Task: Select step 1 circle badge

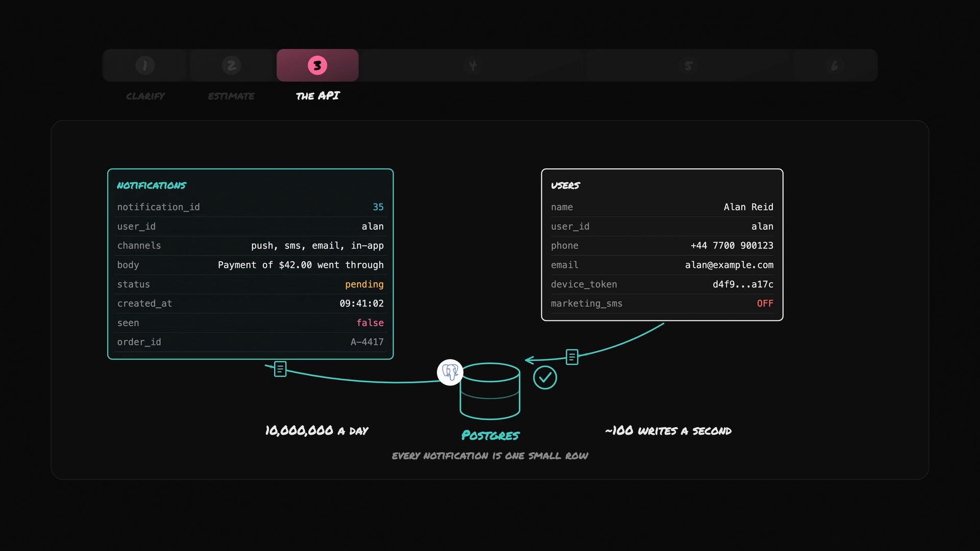Action: [x=145, y=65]
